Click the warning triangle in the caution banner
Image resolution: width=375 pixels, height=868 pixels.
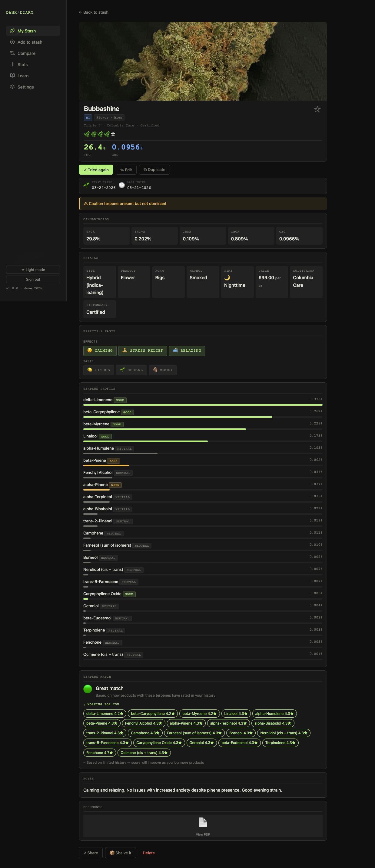[x=85, y=203]
